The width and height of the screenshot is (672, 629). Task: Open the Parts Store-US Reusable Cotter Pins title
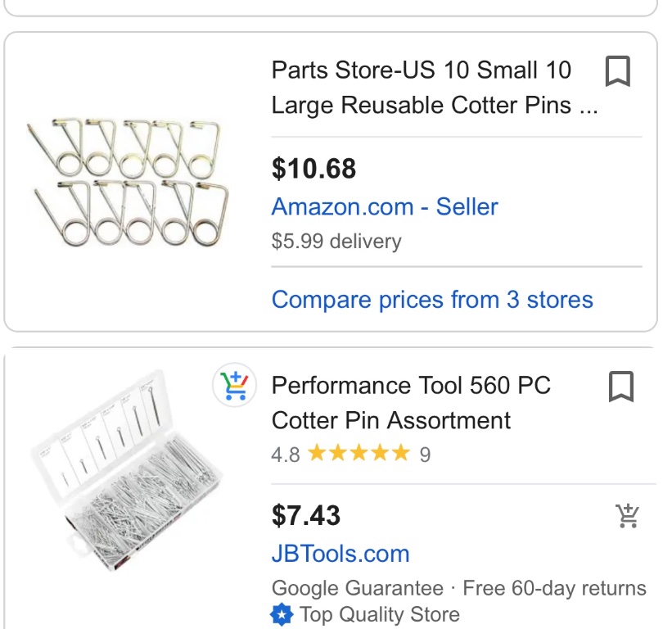click(434, 88)
